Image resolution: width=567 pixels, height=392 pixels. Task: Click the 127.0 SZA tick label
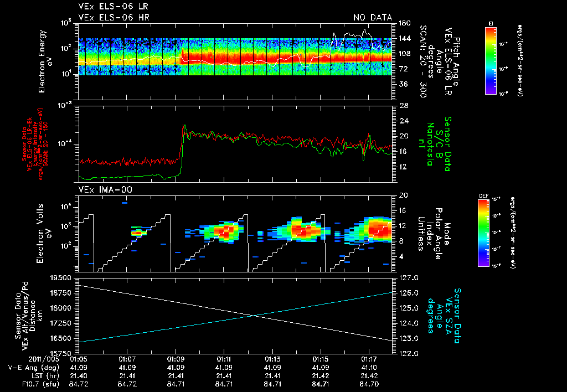[409, 278]
